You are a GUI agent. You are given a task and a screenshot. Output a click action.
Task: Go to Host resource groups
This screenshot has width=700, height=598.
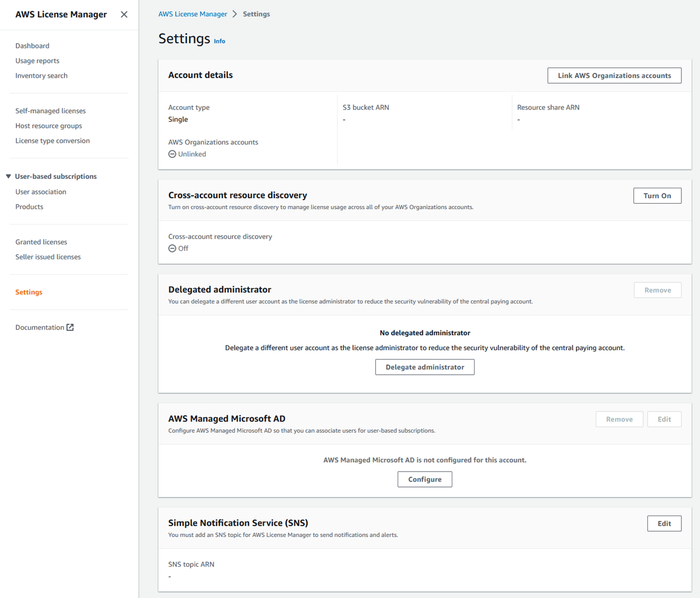(x=48, y=125)
